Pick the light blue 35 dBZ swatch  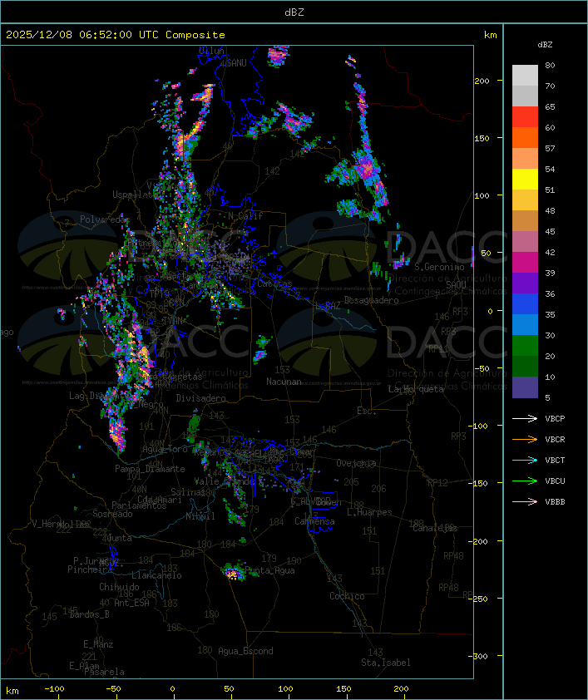click(x=525, y=324)
